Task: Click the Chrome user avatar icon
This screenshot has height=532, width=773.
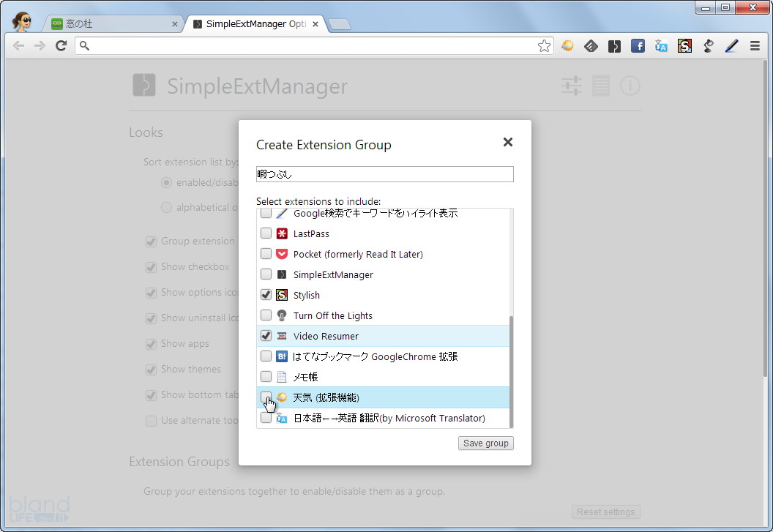Action: click(22, 22)
